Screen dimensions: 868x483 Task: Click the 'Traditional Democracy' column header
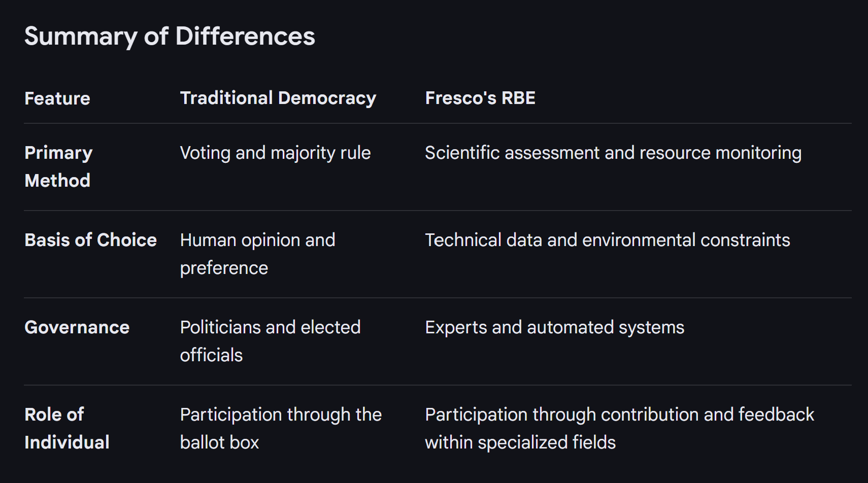278,98
